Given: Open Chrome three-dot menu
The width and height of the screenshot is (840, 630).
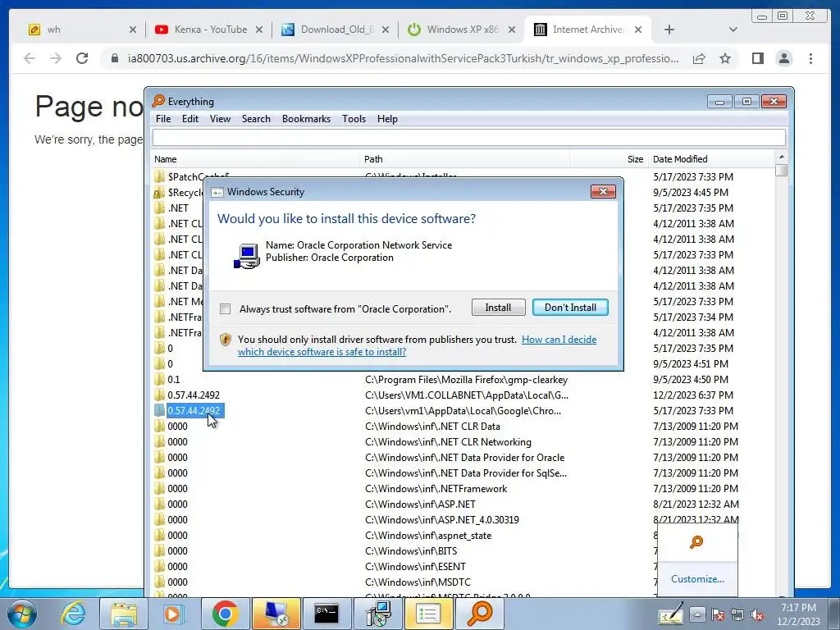Looking at the screenshot, I should coord(810,58).
